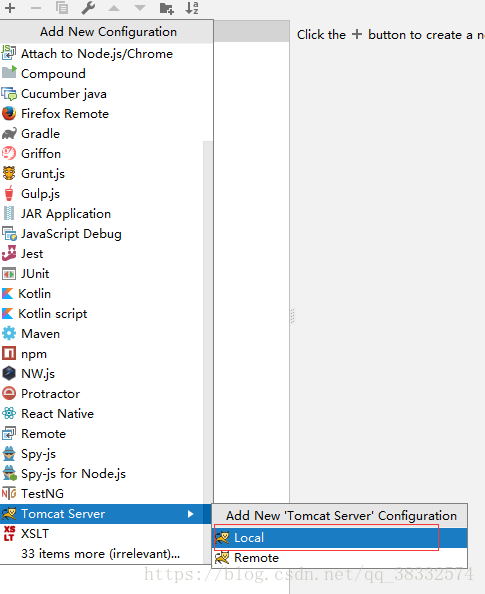Click the Copy Configuration icon
485x594 pixels.
click(x=62, y=8)
